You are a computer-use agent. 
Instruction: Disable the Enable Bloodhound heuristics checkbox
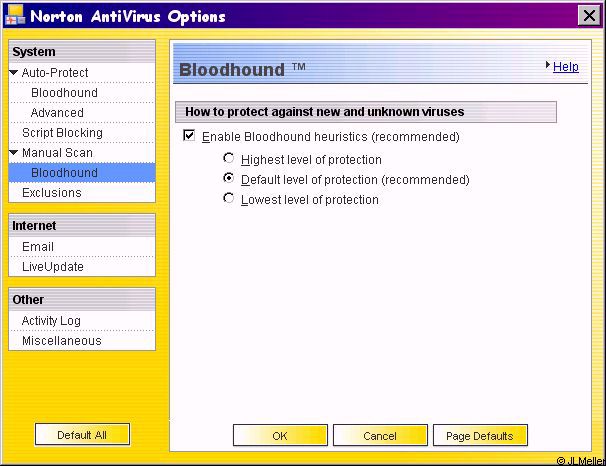[x=189, y=136]
